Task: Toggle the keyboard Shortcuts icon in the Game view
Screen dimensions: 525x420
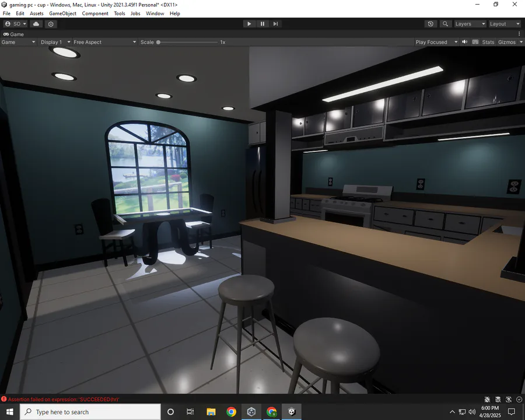Action: click(x=475, y=42)
